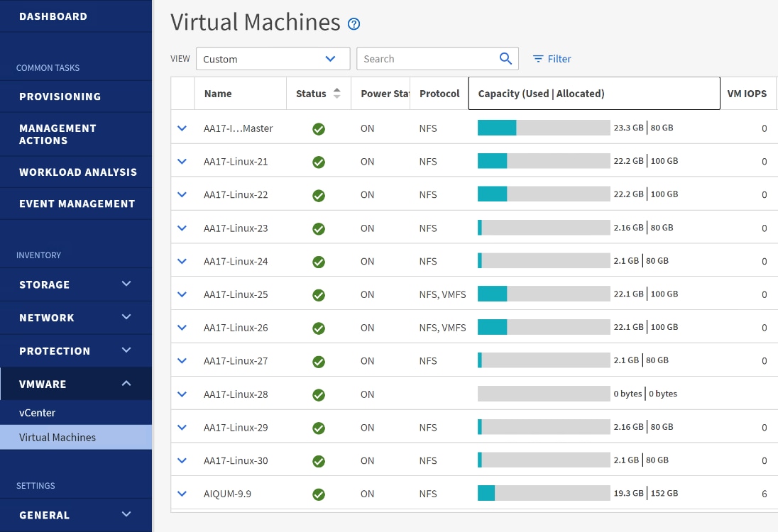Expand the AA17-Linux-28 row details
Viewport: 778px width, 532px height.
click(x=182, y=394)
